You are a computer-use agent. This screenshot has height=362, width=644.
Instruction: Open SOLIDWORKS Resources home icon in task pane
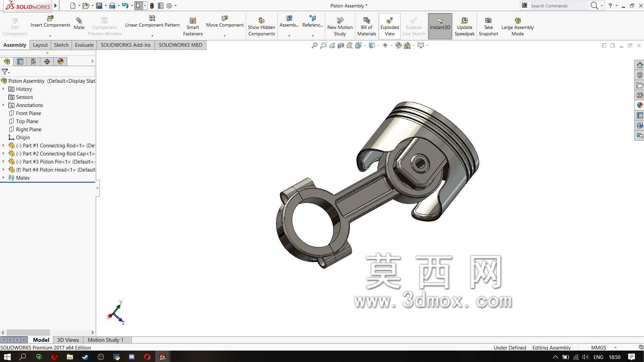(x=640, y=65)
